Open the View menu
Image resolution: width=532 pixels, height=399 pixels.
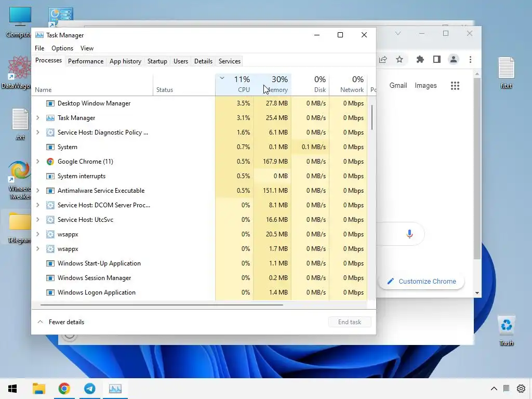87,48
